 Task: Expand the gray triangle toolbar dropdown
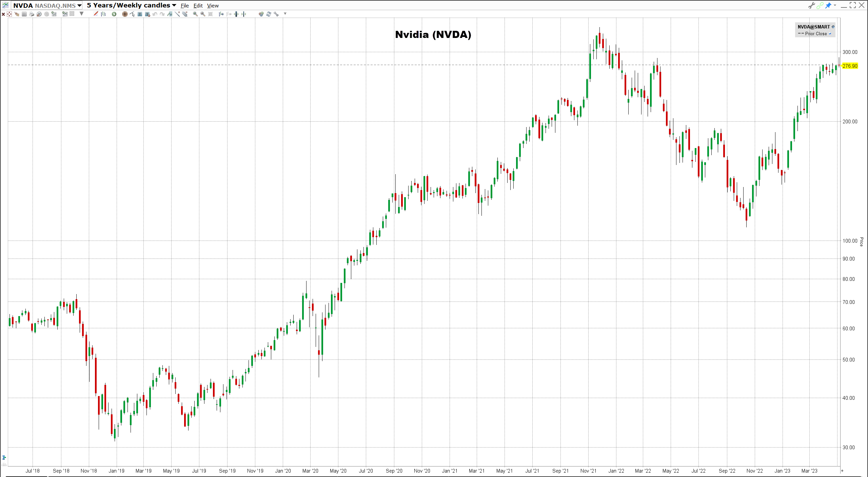click(81, 14)
